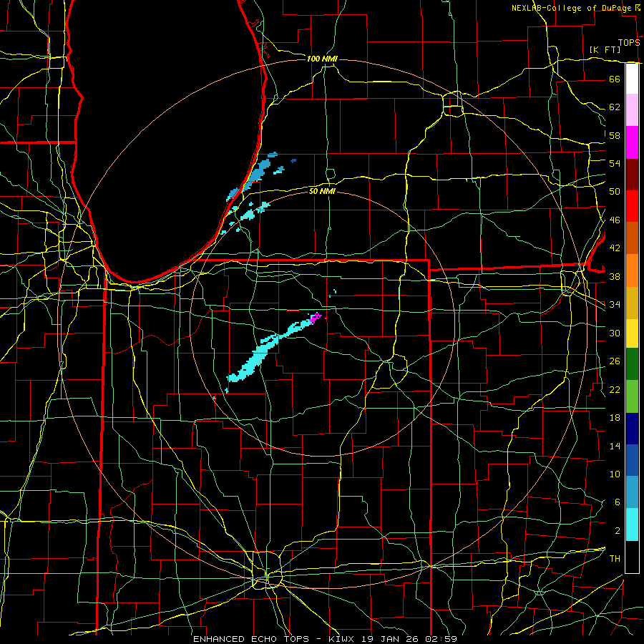The height and width of the screenshot is (644, 644).
Task: Click the magenta high echo top cell
Action: [x=316, y=318]
